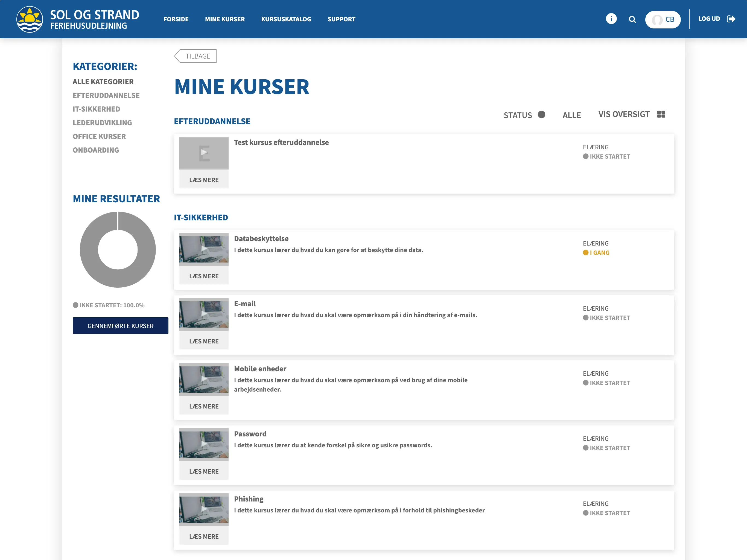The image size is (747, 560).
Task: Open search with magnifier icon
Action: 632,20
